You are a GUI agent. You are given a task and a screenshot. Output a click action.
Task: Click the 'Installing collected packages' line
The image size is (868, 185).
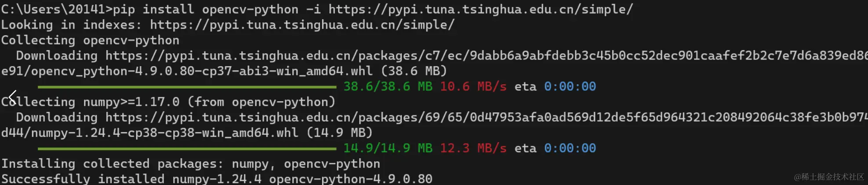190,163
